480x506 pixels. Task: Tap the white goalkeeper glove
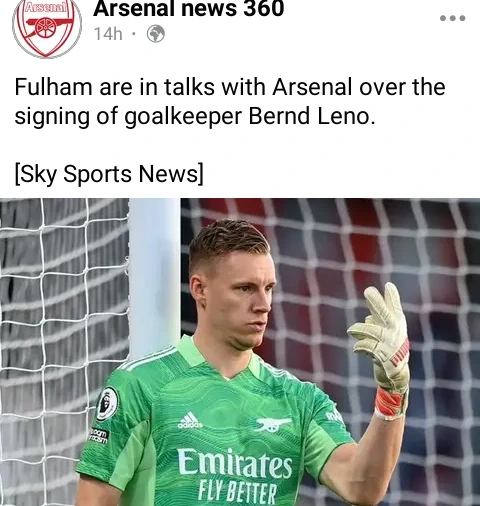pos(382,347)
